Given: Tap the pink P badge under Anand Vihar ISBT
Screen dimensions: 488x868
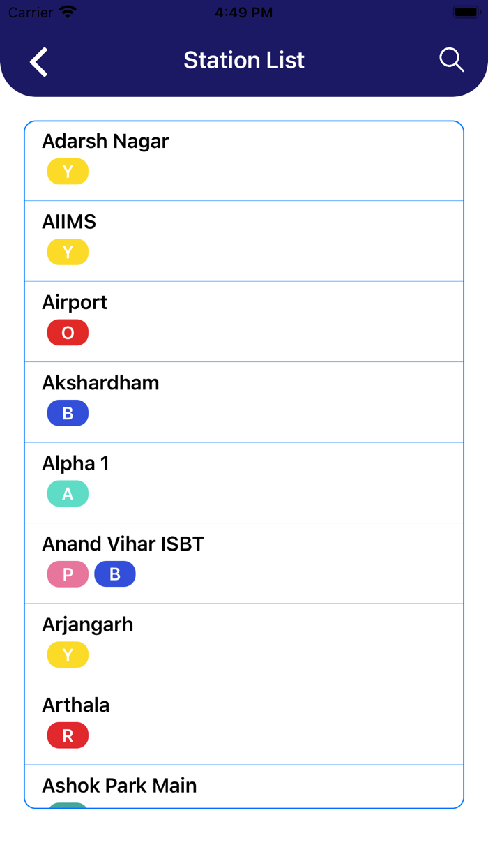Looking at the screenshot, I should click(68, 574).
